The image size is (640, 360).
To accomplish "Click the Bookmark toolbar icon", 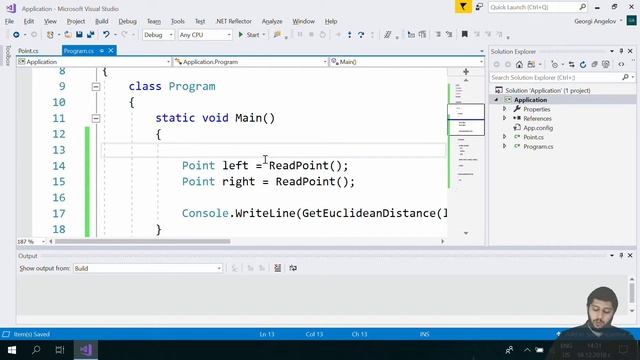I will coord(464,34).
